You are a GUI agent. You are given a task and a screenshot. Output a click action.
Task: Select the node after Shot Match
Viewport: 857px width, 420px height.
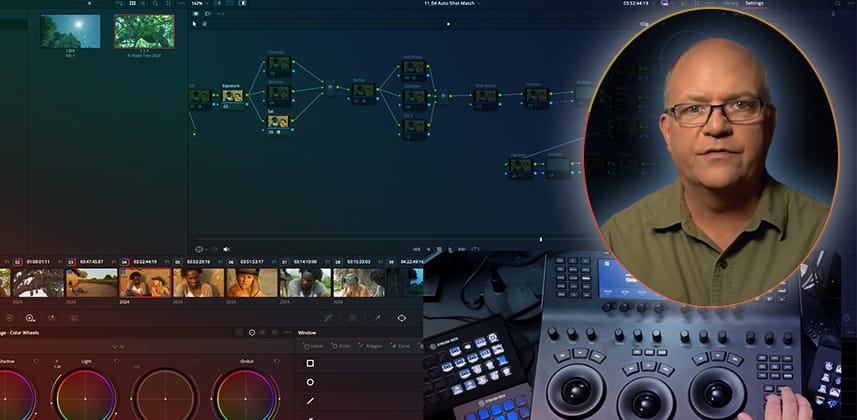[536, 95]
